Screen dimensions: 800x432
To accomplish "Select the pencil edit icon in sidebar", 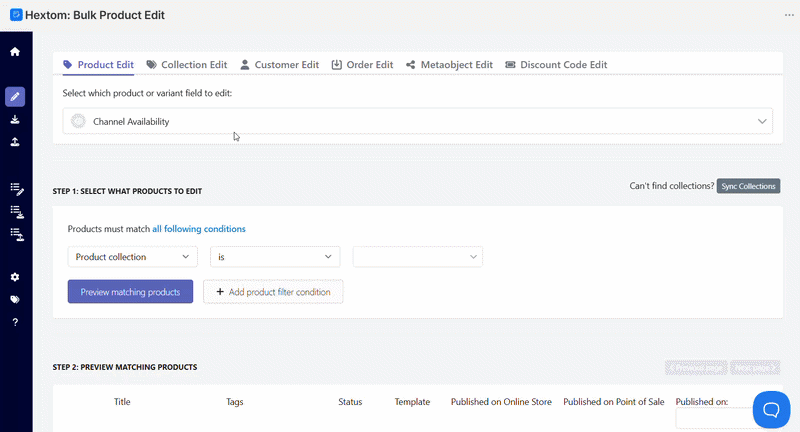I will click(15, 96).
